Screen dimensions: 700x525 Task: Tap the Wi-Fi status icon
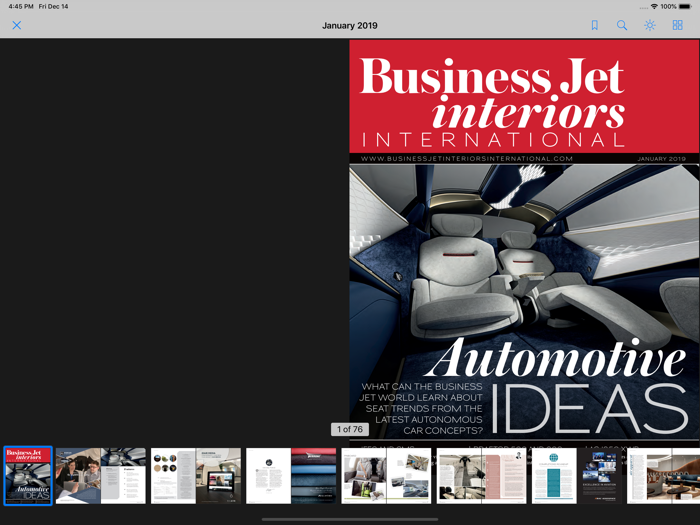(654, 7)
